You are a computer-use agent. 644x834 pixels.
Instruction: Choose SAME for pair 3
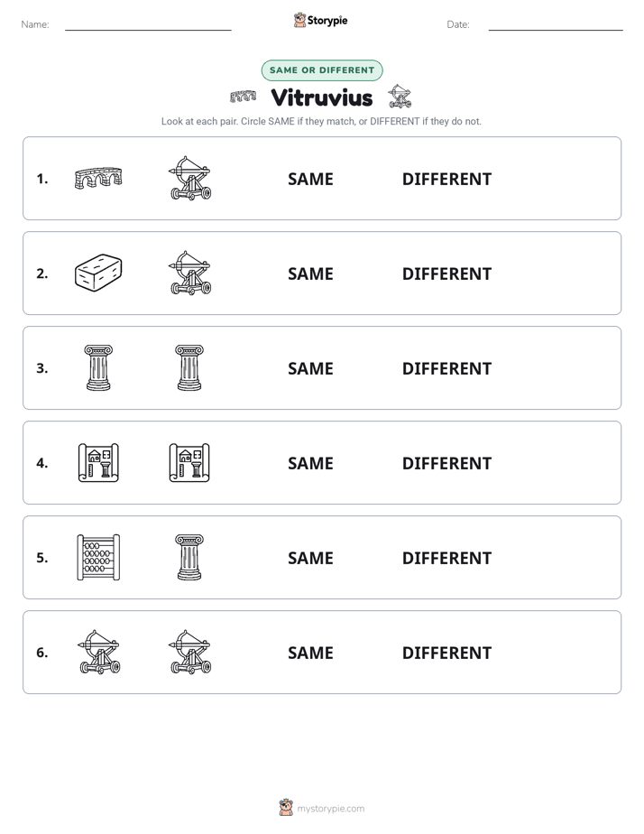click(310, 368)
